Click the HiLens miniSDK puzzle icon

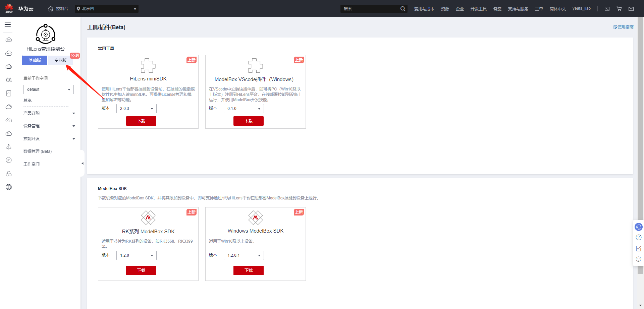click(x=148, y=66)
